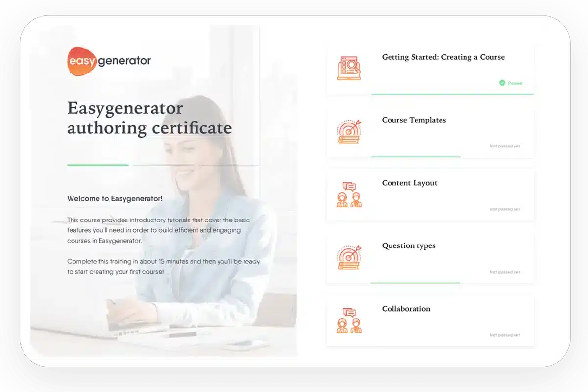588x392 pixels.
Task: Open the Getting Started section icon
Action: pyautogui.click(x=349, y=69)
